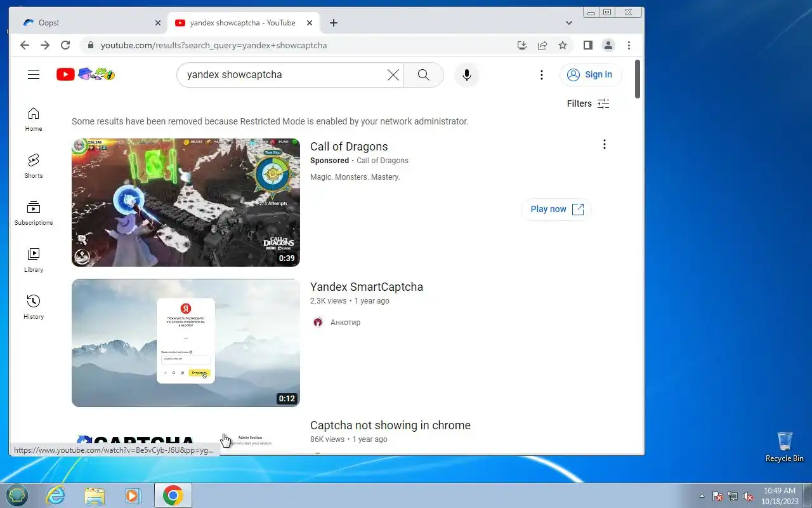Click Play now button
Image resolution: width=812 pixels, height=508 pixels.
pyautogui.click(x=556, y=209)
